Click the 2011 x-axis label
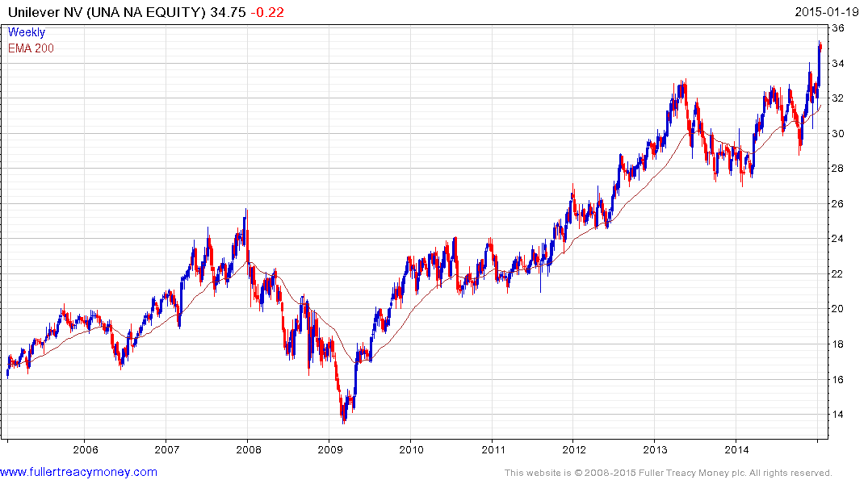This screenshot has height=484, width=868. click(x=493, y=449)
